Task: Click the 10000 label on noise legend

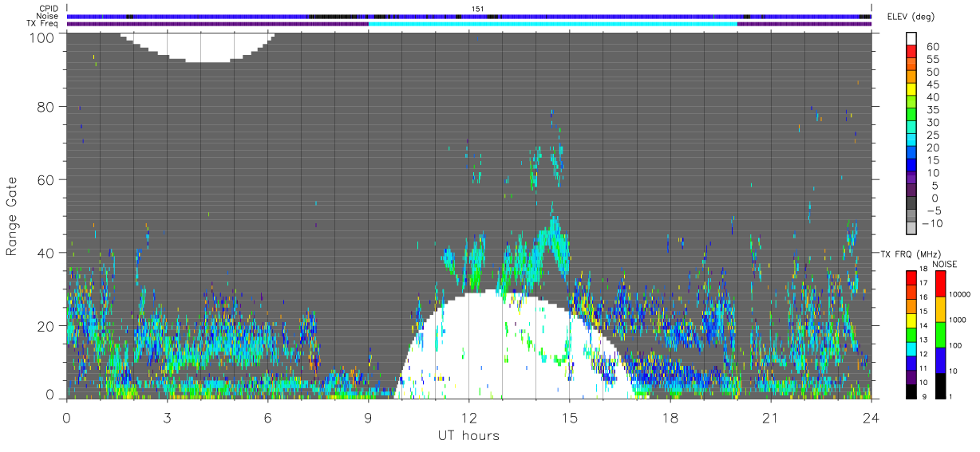Action: (x=960, y=296)
